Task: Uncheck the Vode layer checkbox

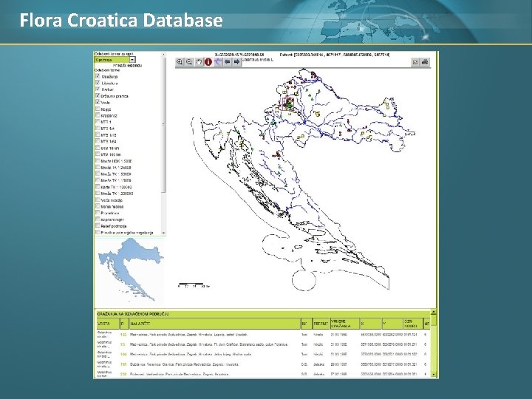Action: click(98, 102)
